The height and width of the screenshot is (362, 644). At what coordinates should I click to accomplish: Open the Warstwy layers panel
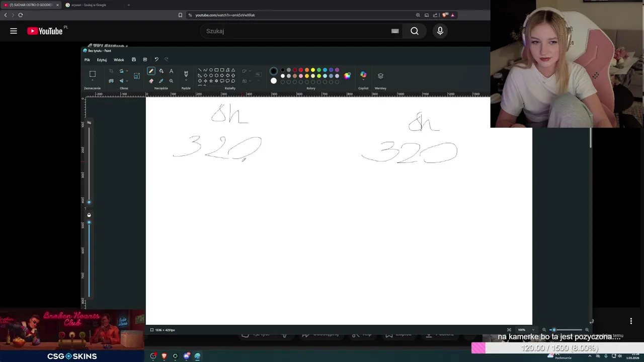pyautogui.click(x=380, y=76)
